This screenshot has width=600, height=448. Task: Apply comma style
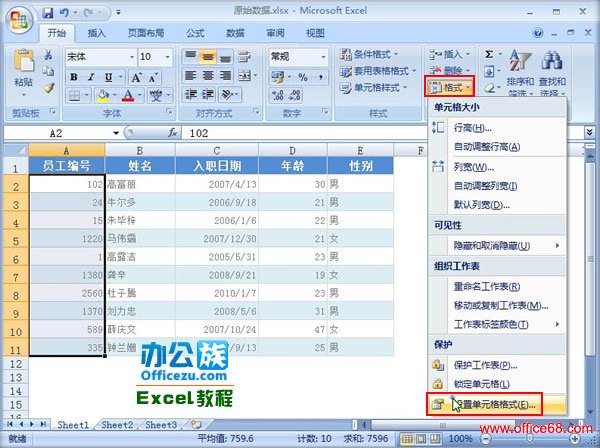point(320,78)
